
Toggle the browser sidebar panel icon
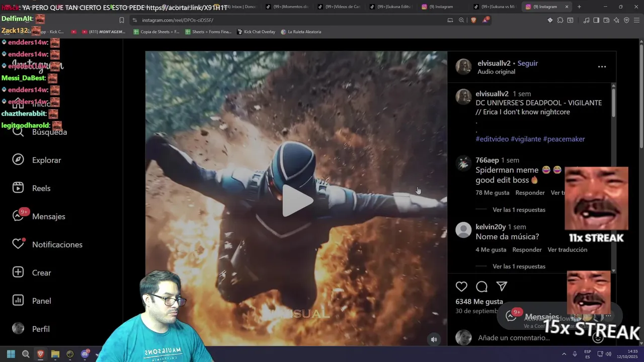pyautogui.click(x=596, y=20)
